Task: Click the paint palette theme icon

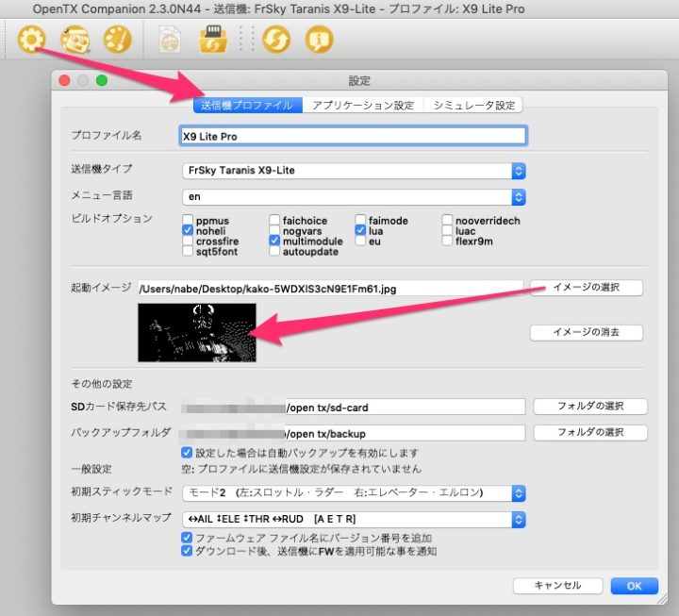Action: pyautogui.click(x=116, y=40)
